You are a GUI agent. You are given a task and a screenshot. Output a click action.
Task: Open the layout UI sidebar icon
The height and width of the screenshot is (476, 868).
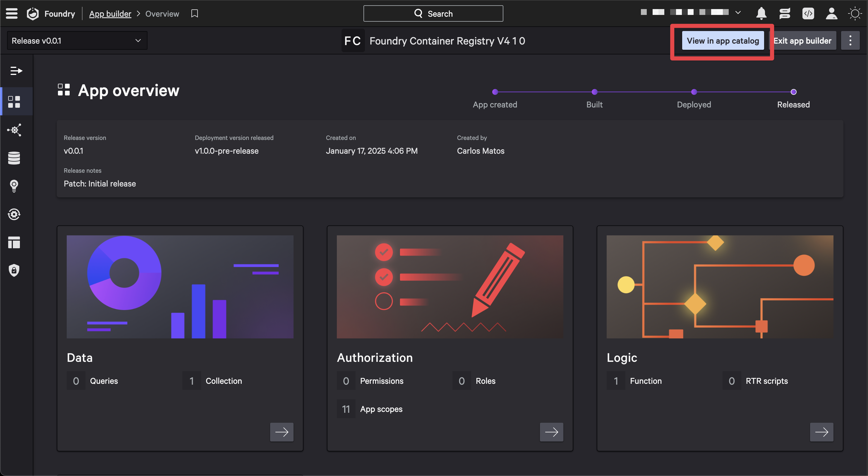(14, 242)
